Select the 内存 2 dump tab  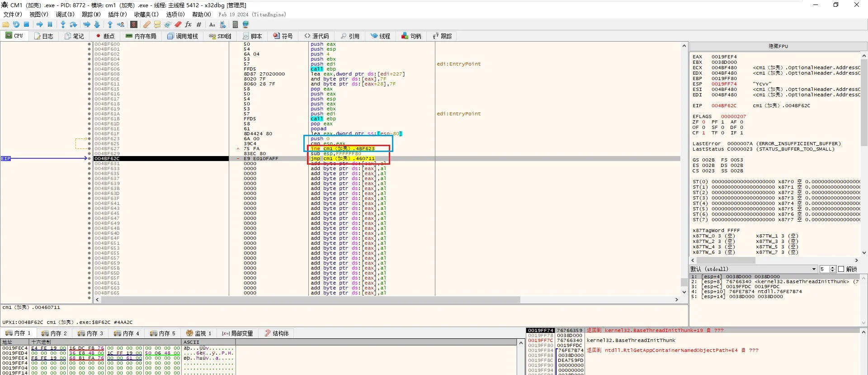tap(54, 333)
